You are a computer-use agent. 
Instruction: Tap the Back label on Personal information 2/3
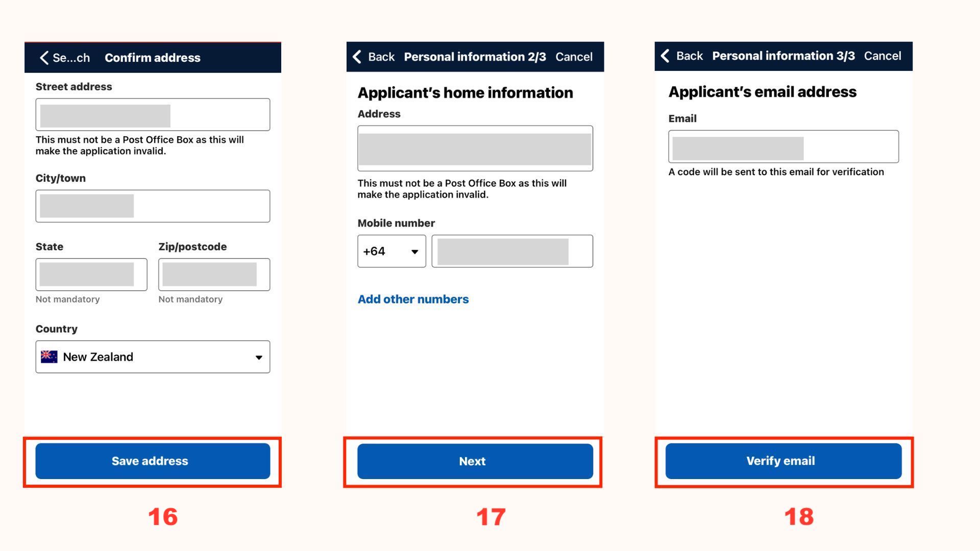(x=381, y=57)
